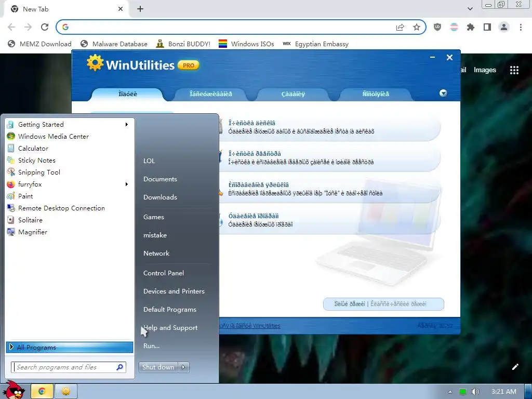Image resolution: width=532 pixels, height=399 pixels.
Task: Click the share page icon in address bar
Action: pyautogui.click(x=400, y=27)
